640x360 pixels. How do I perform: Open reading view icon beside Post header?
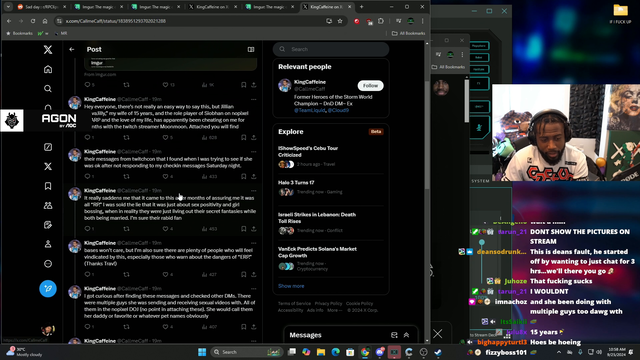251,49
